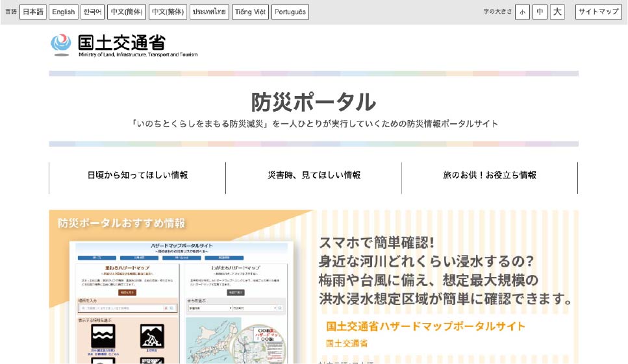Click the flood hazard icon in preview
The width and height of the screenshot is (628, 364).
pyautogui.click(x=103, y=336)
